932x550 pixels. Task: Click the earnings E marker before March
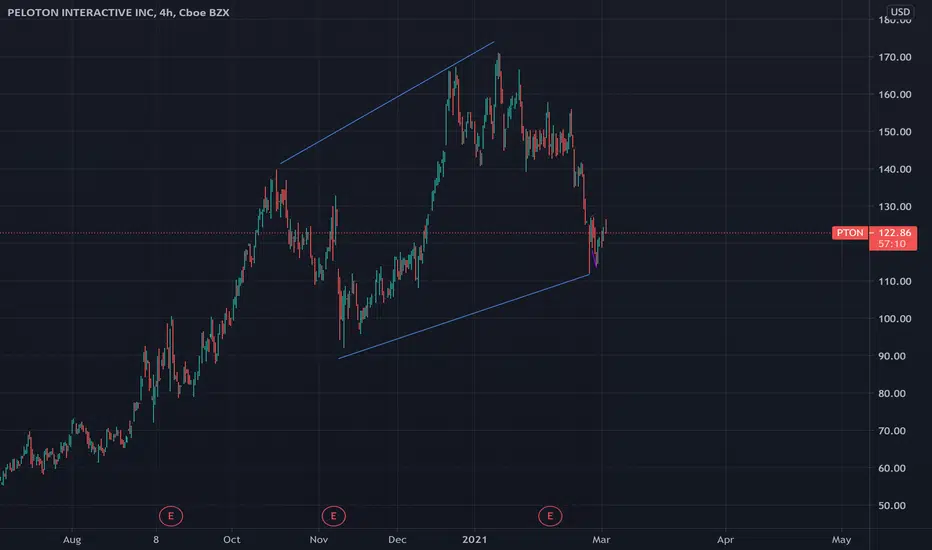click(x=550, y=516)
